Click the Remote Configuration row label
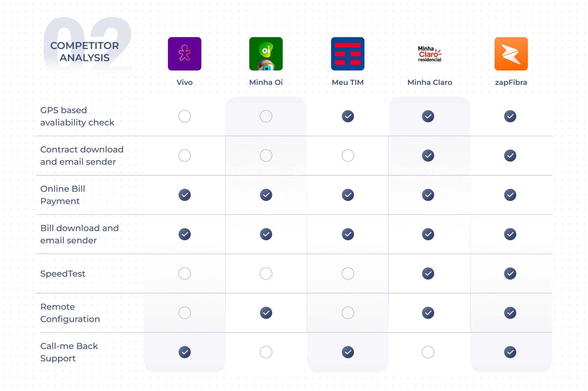Viewport: 588px width, 391px height. pyautogui.click(x=70, y=313)
